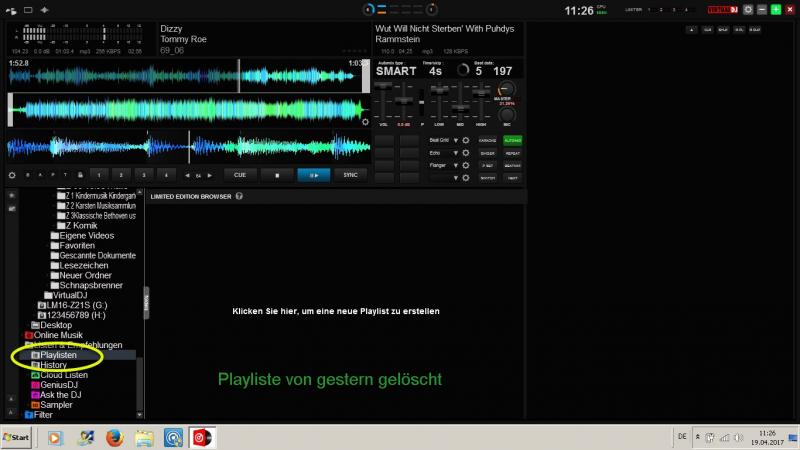Click the blue play/pause button
The width and height of the screenshot is (800, 450).
tap(314, 175)
